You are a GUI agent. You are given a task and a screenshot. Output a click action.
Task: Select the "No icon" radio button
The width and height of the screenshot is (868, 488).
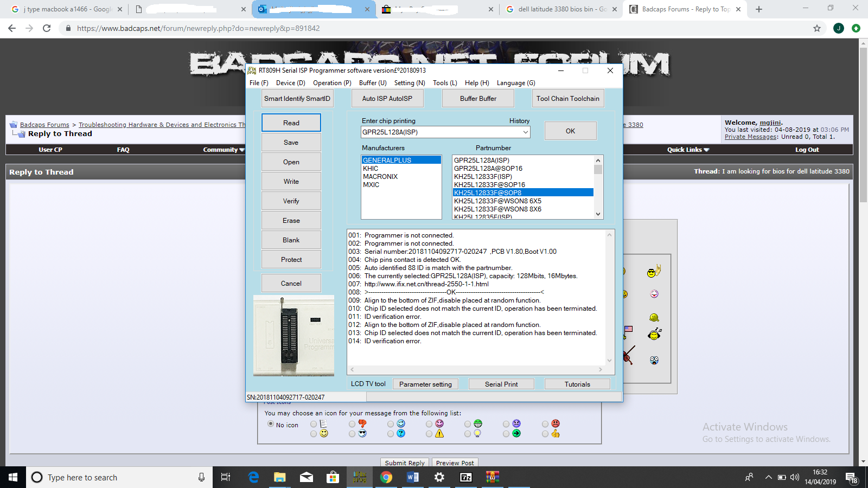[x=271, y=424]
